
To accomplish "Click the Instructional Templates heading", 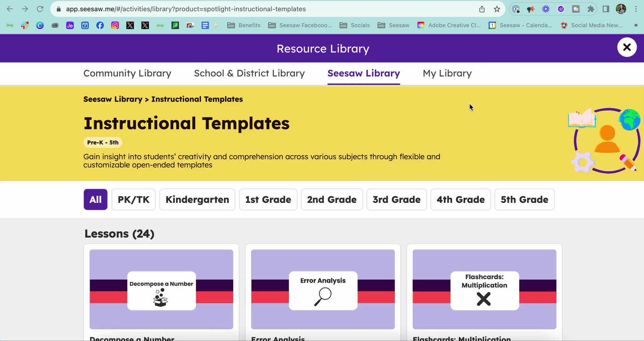I will point(186,123).
